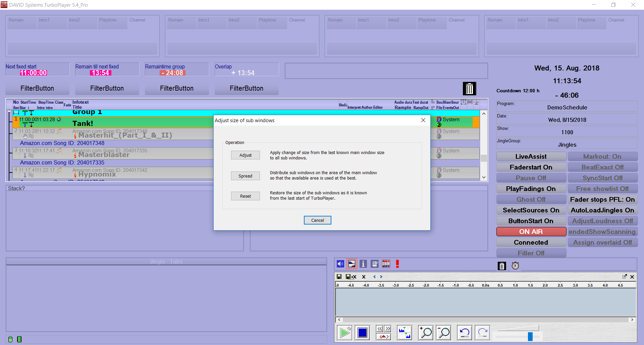Click the stopwatch timer icon
Viewport: 644px width, 345px height.
[x=515, y=266]
